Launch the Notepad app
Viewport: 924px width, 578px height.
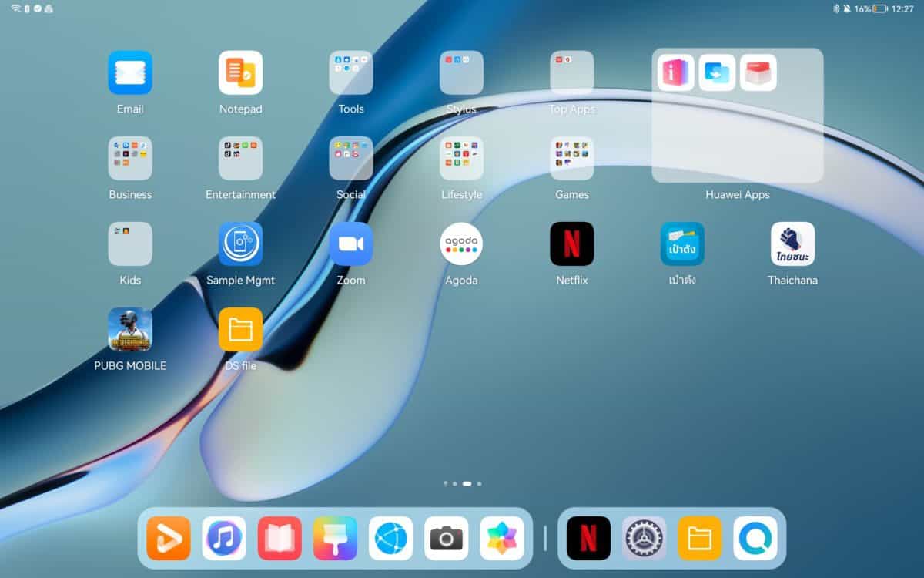point(240,72)
